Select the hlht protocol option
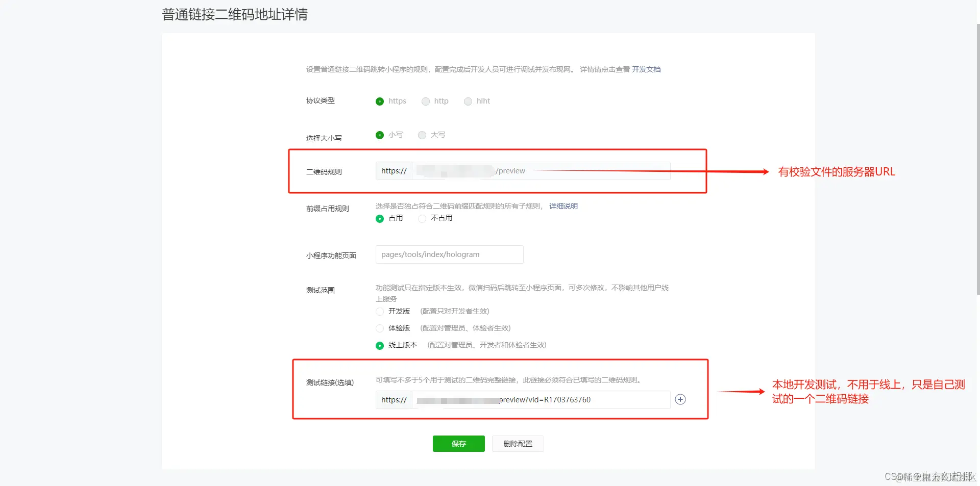980x486 pixels. pyautogui.click(x=468, y=101)
